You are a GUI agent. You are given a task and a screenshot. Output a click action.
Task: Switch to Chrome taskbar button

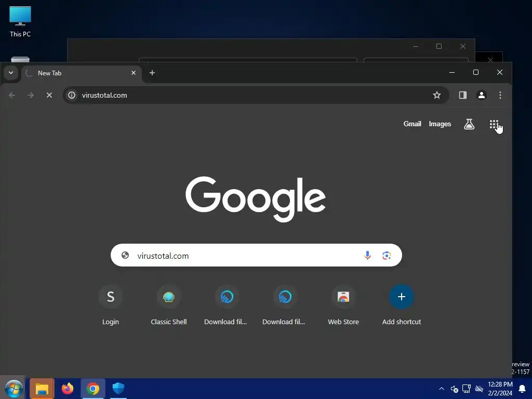click(x=92, y=389)
